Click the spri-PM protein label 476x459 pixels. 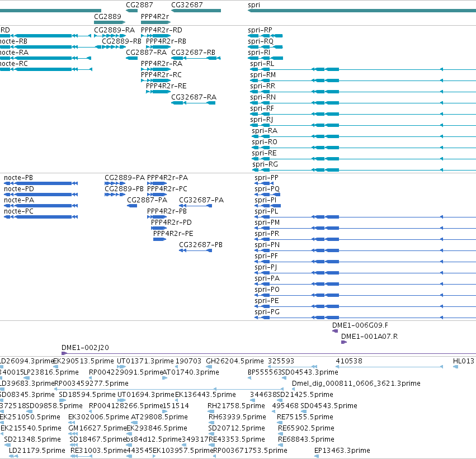[267, 223]
